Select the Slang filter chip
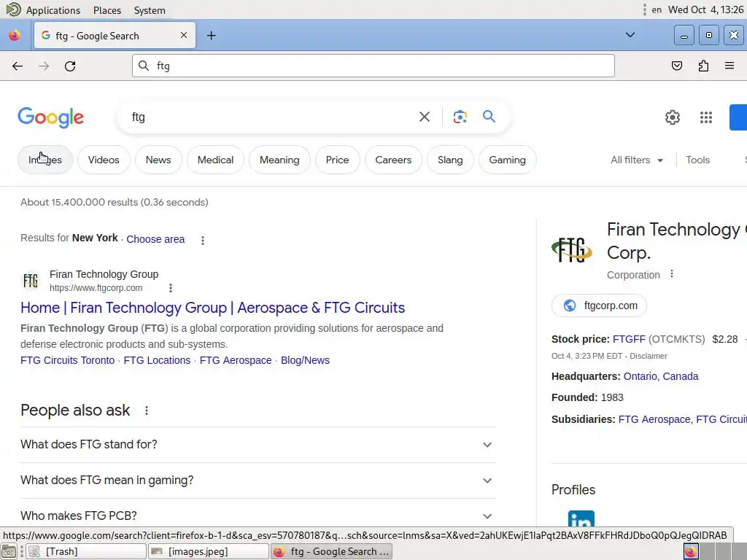Viewport: 747px width, 560px height. coord(450,160)
